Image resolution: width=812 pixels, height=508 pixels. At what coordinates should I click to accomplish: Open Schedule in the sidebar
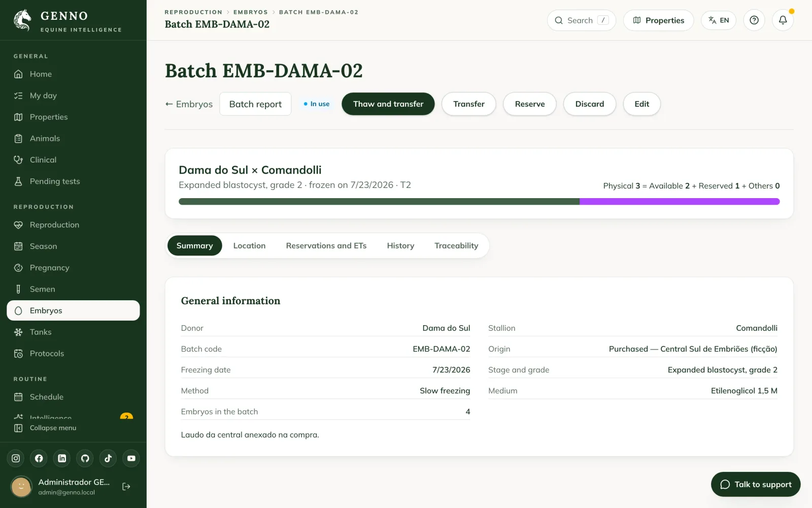tap(73, 397)
